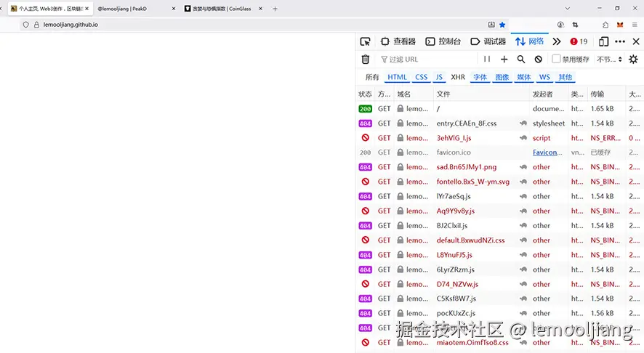Sort by Initiator (发起者) column header
Viewport: 644px width, 353px height.
point(549,94)
